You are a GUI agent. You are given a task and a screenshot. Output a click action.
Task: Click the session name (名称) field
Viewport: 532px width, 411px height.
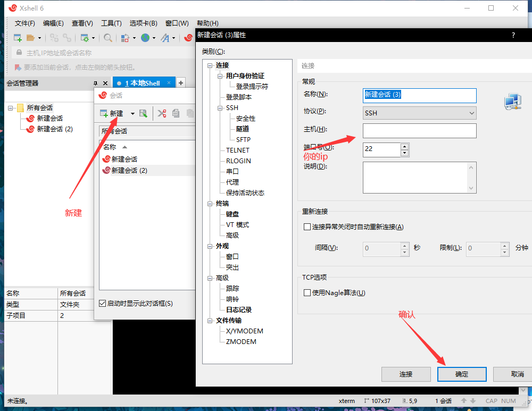coord(419,95)
